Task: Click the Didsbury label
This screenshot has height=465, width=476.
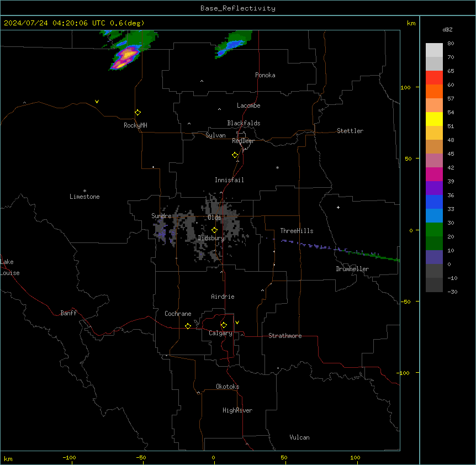Action: coord(211,238)
